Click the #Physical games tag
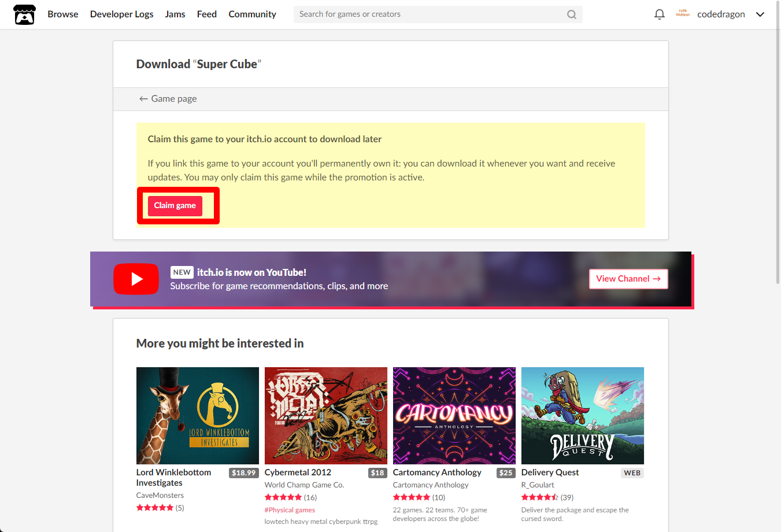Viewport: 781px width, 532px height. coord(290,510)
